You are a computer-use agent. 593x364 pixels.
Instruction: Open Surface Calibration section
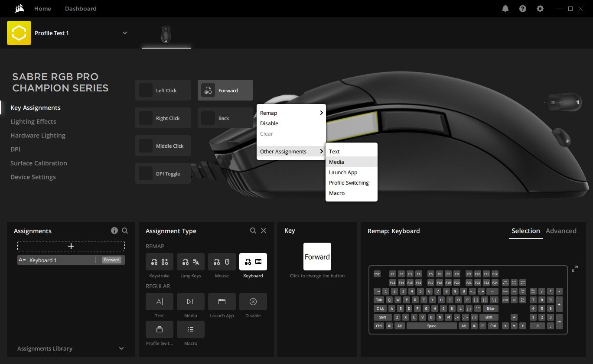39,163
